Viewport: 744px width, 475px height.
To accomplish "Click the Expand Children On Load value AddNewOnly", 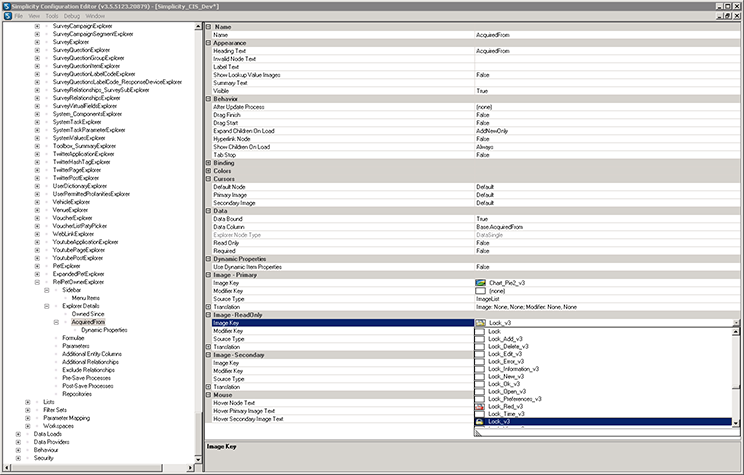I will pyautogui.click(x=492, y=131).
